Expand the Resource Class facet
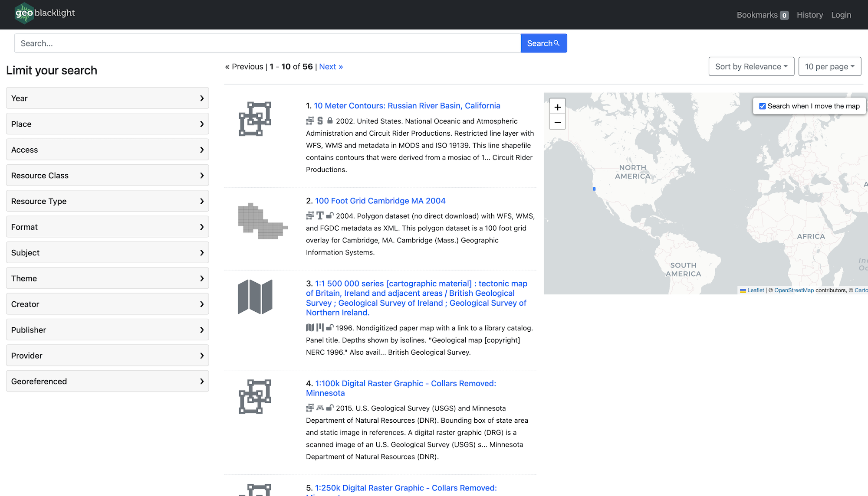 [107, 175]
